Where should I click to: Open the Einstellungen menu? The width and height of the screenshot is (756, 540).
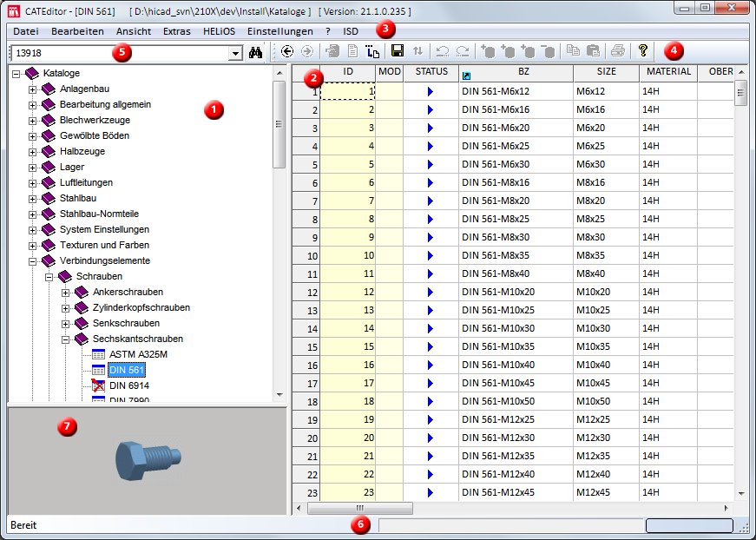280,31
